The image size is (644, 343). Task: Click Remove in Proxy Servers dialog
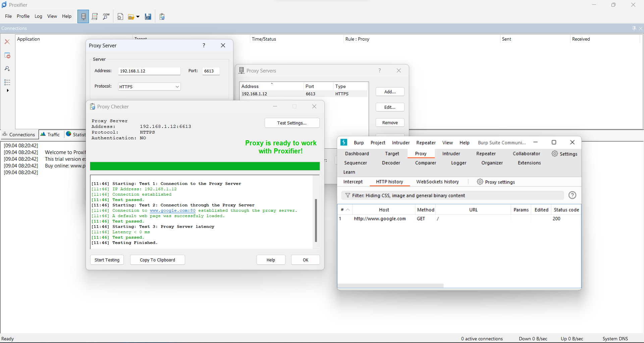tap(390, 122)
